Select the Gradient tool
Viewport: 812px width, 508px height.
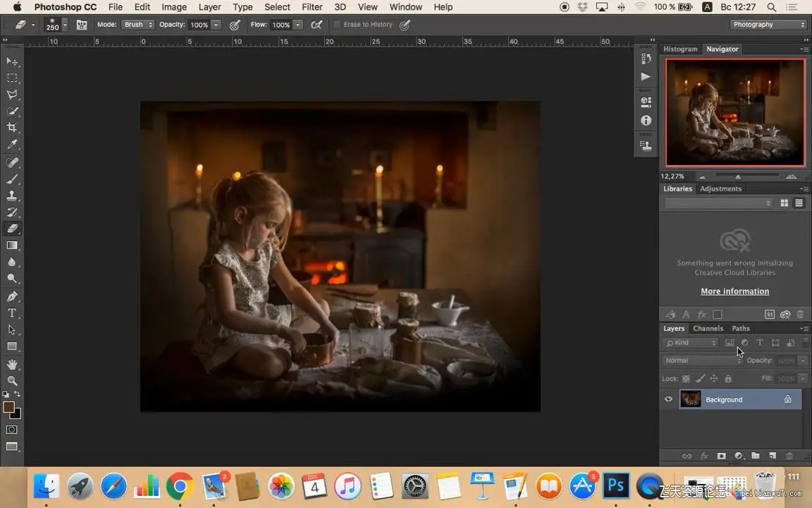[12, 246]
